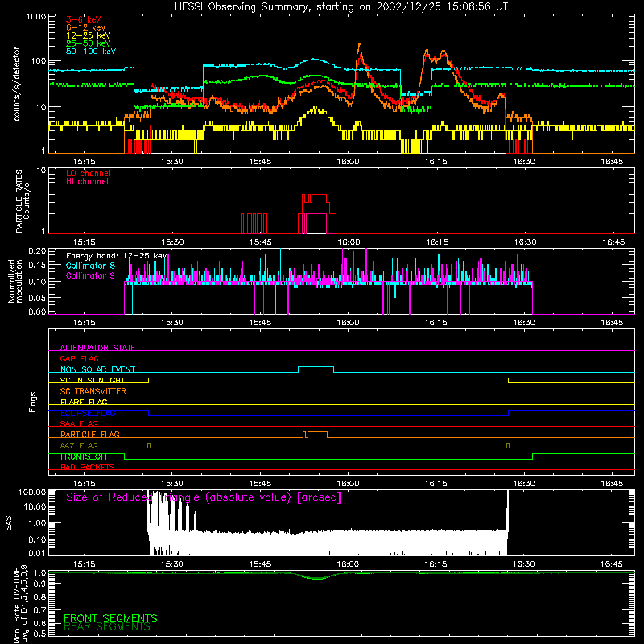Select the FRONT SEGMENTS legend label
Image resolution: width=644 pixels, height=644 pixels.
tap(110, 618)
